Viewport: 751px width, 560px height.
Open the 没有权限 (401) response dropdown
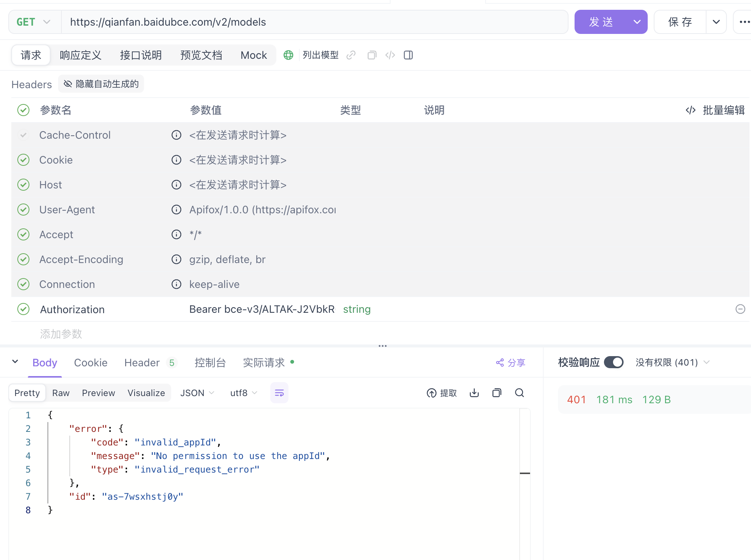[673, 362]
